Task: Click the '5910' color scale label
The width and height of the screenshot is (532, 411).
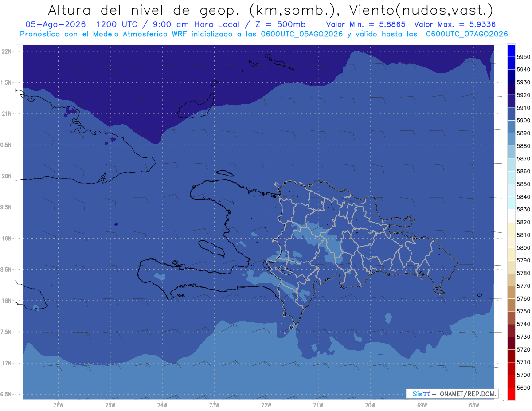Action: tap(524, 108)
